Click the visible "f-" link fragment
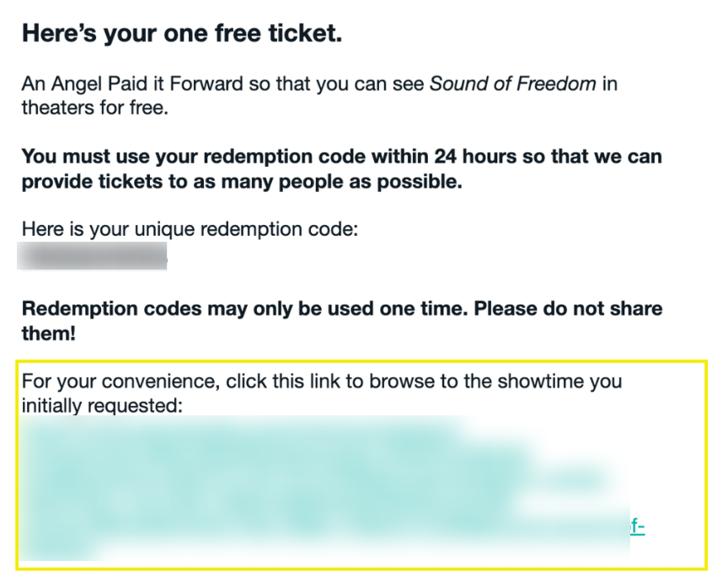Image resolution: width=717 pixels, height=588 pixels. pyautogui.click(x=638, y=527)
